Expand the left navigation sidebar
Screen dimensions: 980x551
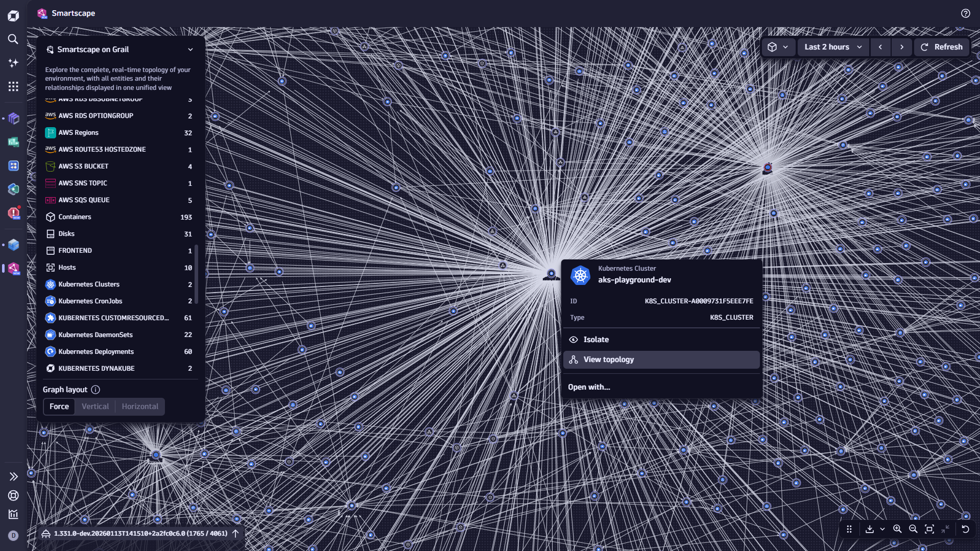tap(13, 476)
